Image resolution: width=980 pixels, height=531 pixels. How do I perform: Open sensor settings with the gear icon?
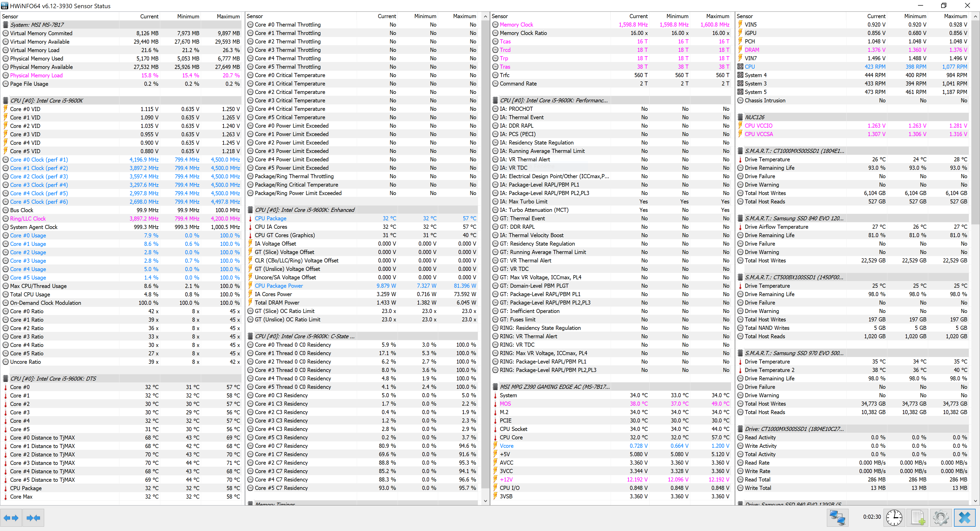(940, 518)
